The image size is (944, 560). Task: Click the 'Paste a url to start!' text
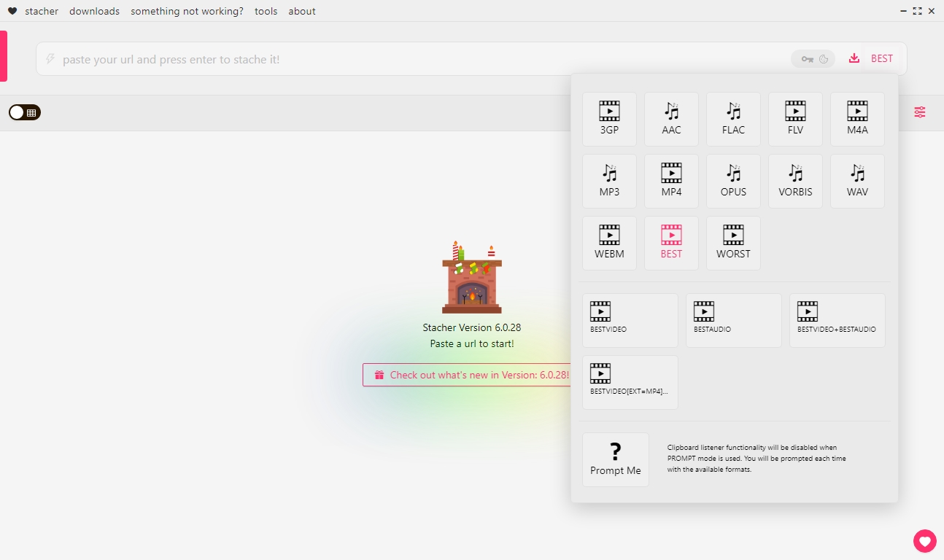pos(472,343)
